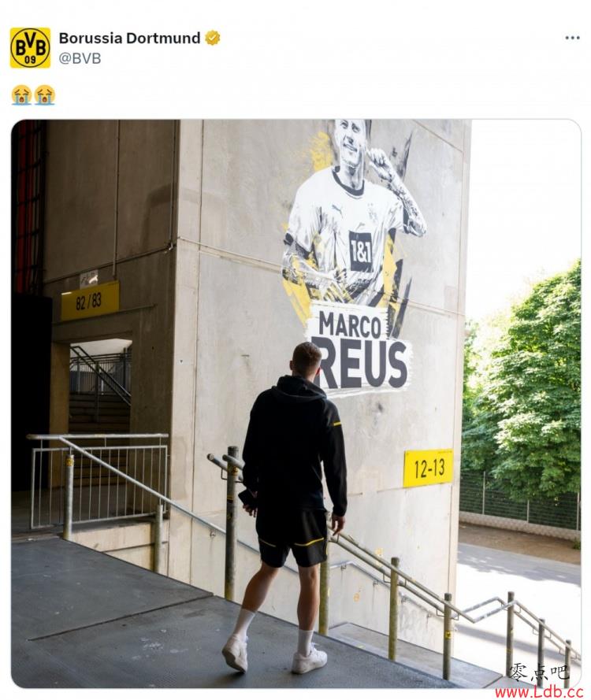Click the yellow 12-13 section sign
Screen dimensions: 591x700
(429, 468)
